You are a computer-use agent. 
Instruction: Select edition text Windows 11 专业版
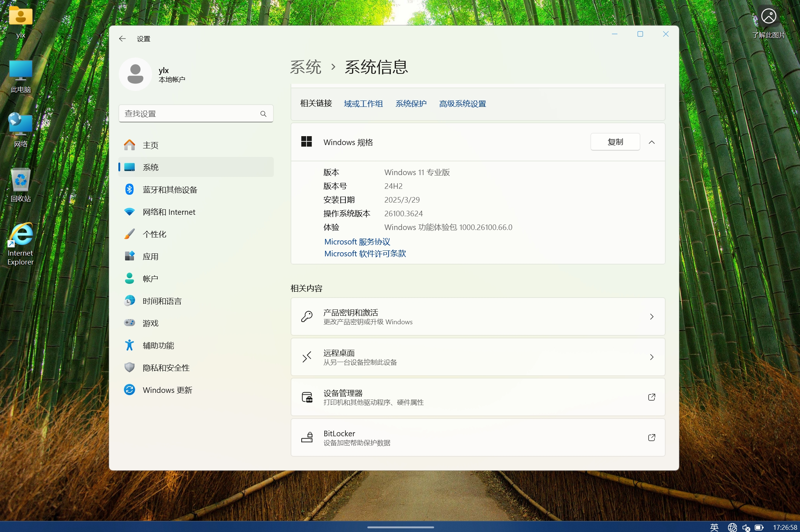point(417,172)
